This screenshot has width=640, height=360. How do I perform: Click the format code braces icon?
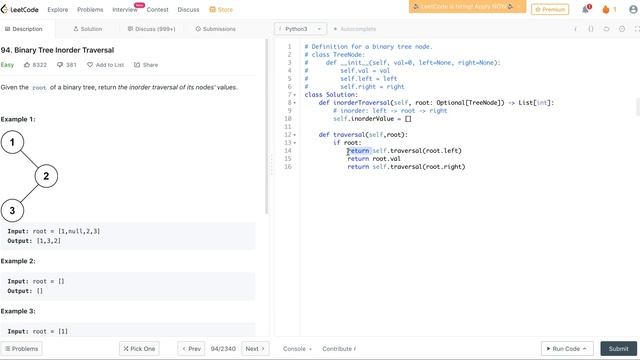pos(591,29)
